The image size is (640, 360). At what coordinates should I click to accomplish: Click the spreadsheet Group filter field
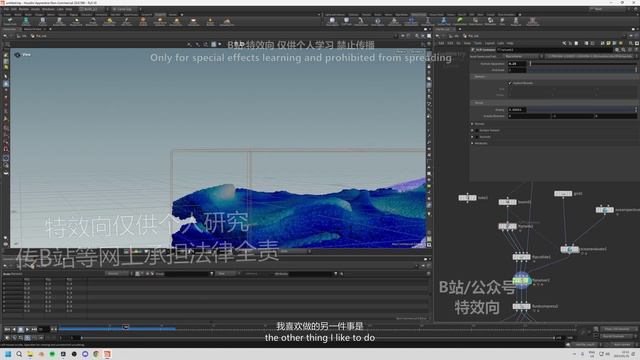pos(188,274)
